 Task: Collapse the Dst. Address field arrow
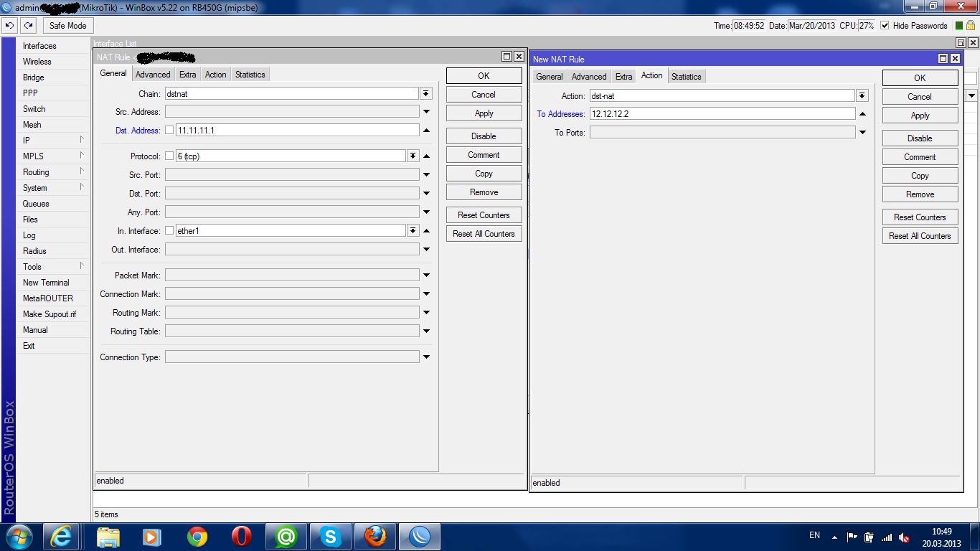coord(426,131)
